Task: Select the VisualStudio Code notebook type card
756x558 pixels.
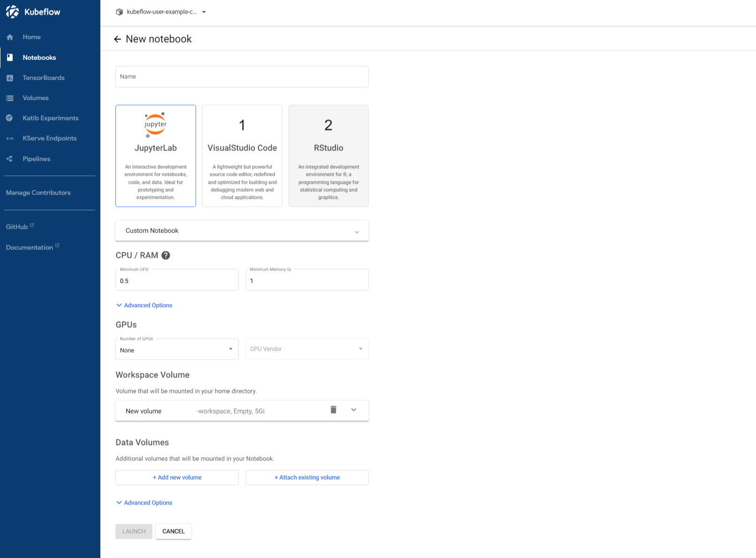Action: 242,156
